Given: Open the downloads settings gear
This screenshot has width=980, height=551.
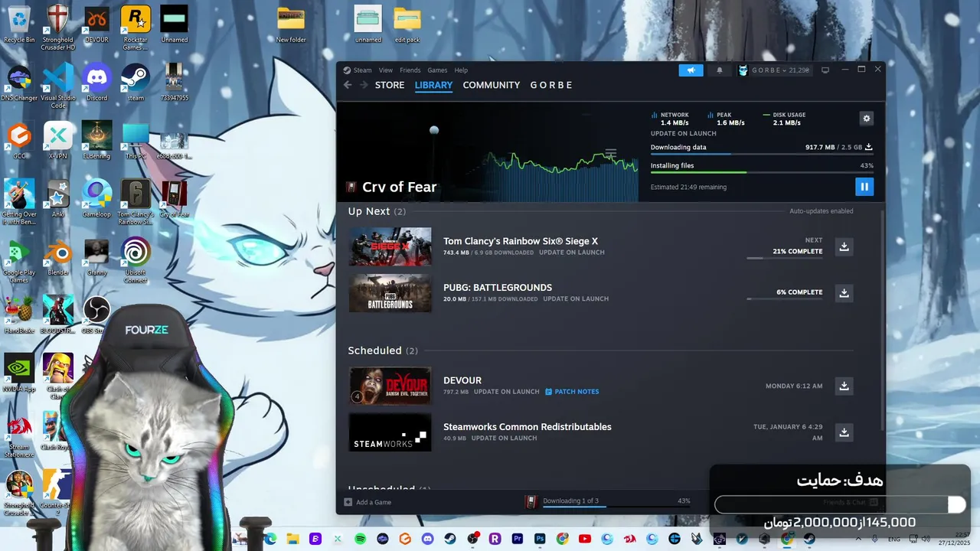Looking at the screenshot, I should click(x=867, y=119).
